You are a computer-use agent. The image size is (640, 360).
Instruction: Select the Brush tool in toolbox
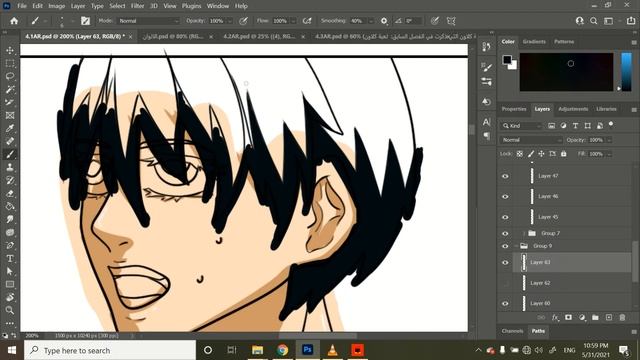(x=10, y=154)
